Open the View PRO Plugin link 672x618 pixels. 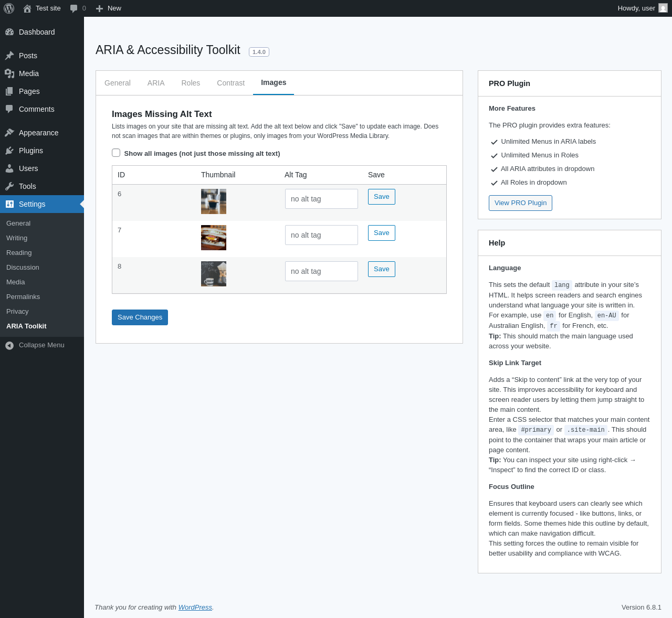(520, 203)
